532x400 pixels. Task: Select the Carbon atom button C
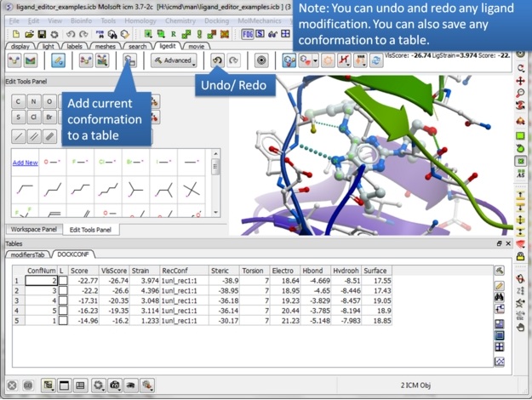[x=19, y=100]
